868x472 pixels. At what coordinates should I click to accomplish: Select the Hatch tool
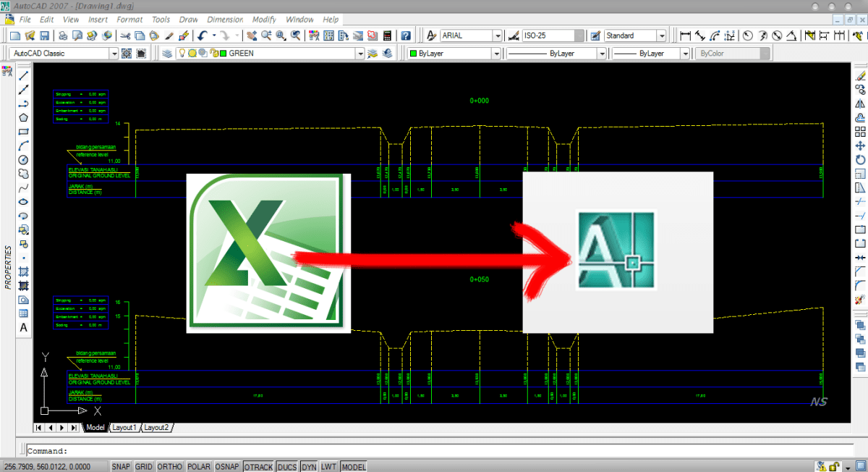tap(23, 271)
